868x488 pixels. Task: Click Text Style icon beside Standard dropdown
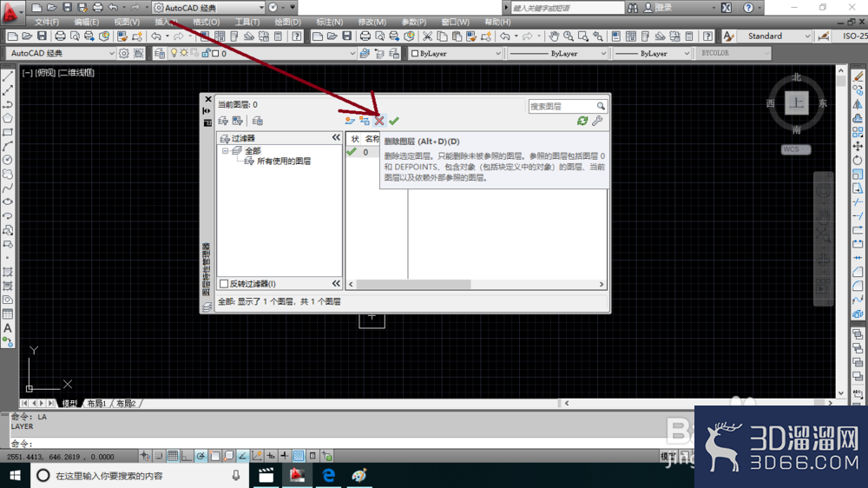click(x=729, y=36)
